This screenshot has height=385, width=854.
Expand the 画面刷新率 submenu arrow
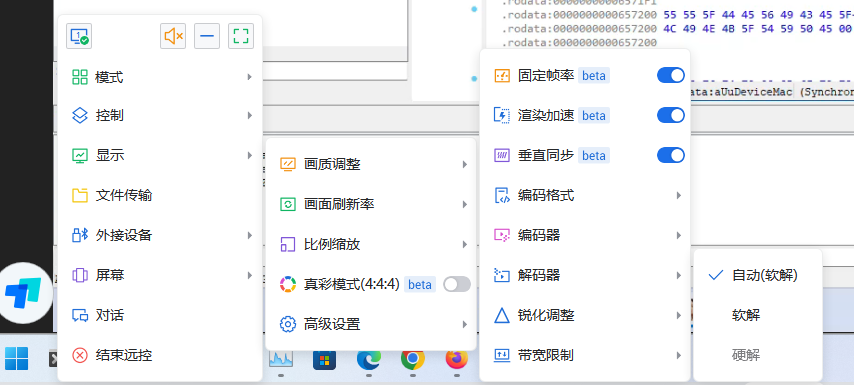pos(465,204)
